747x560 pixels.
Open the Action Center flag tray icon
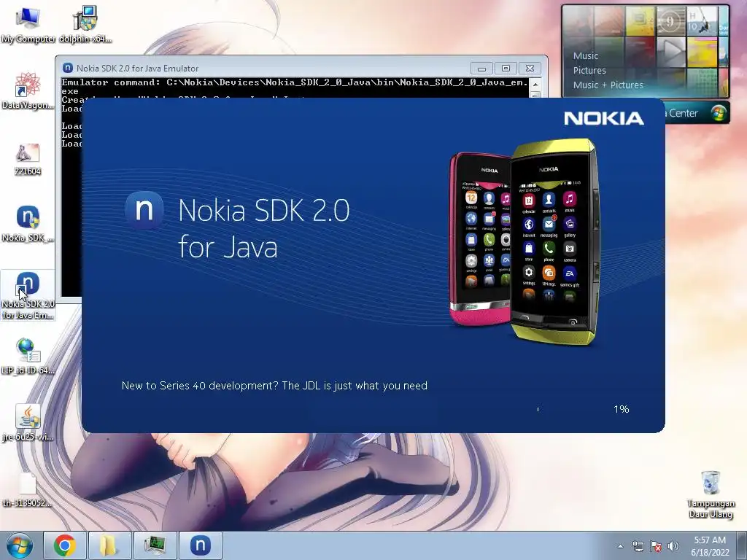[656, 546]
